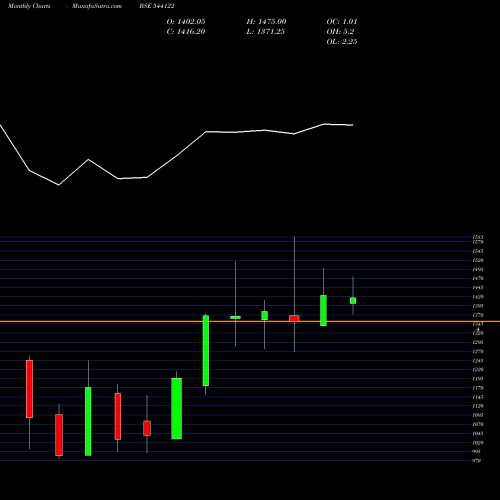Click the orange horizontal price line
The height and width of the screenshot is (500, 500).
click(x=250, y=321)
